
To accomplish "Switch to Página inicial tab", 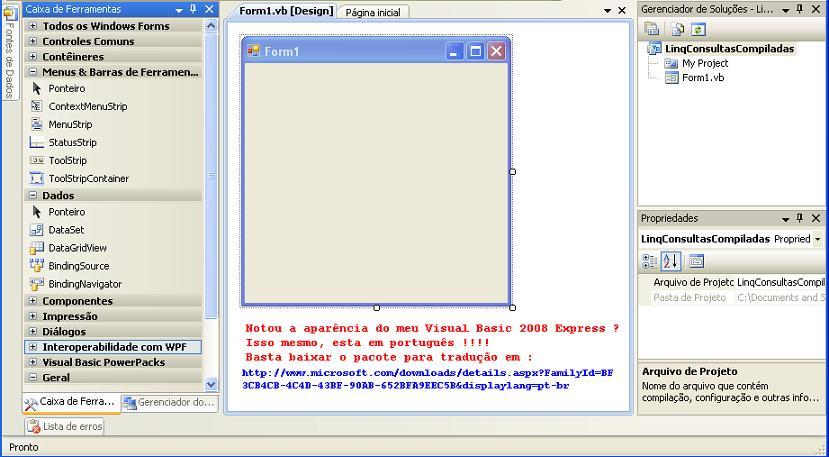I will tap(373, 12).
